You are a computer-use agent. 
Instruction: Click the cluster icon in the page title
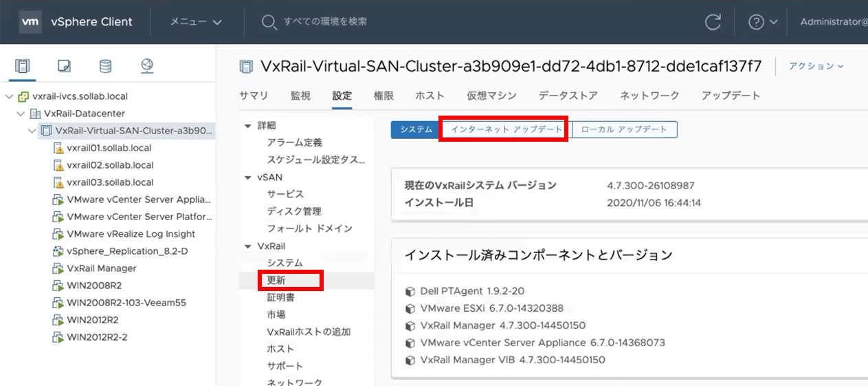[x=245, y=66]
